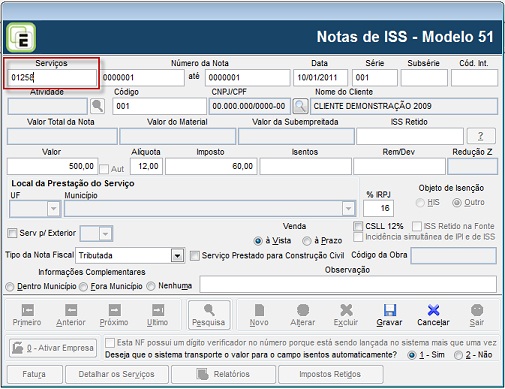505x389 pixels.
Task: Open Impostos Retidos
Action: click(330, 374)
